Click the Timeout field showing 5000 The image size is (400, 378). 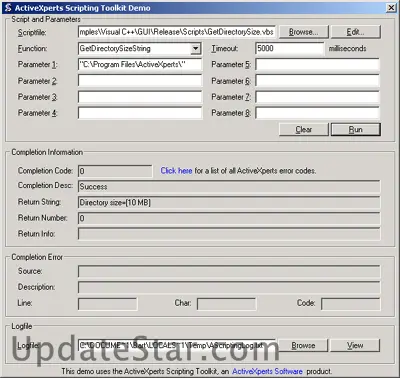pyautogui.click(x=289, y=49)
